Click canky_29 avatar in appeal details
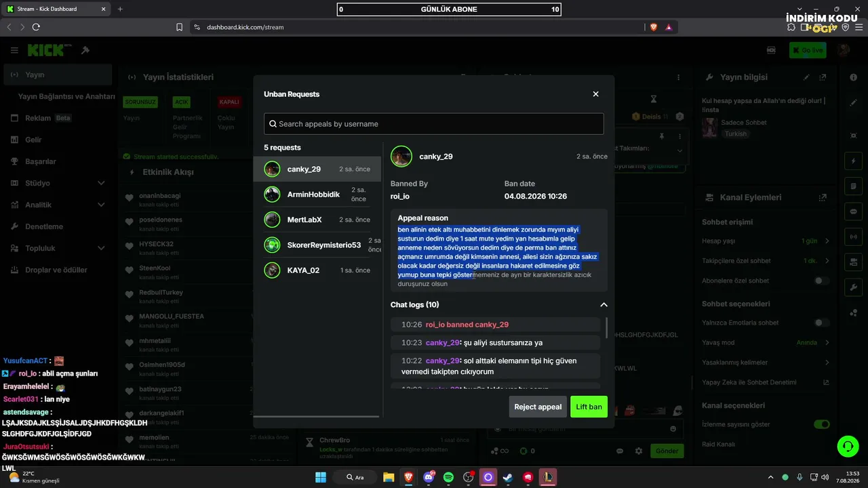The height and width of the screenshot is (488, 868). click(401, 157)
